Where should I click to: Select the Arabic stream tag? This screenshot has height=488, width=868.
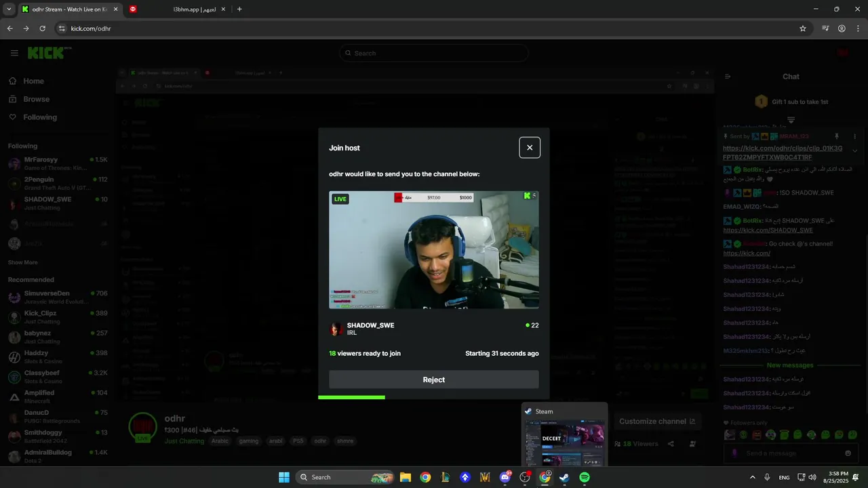(x=220, y=441)
